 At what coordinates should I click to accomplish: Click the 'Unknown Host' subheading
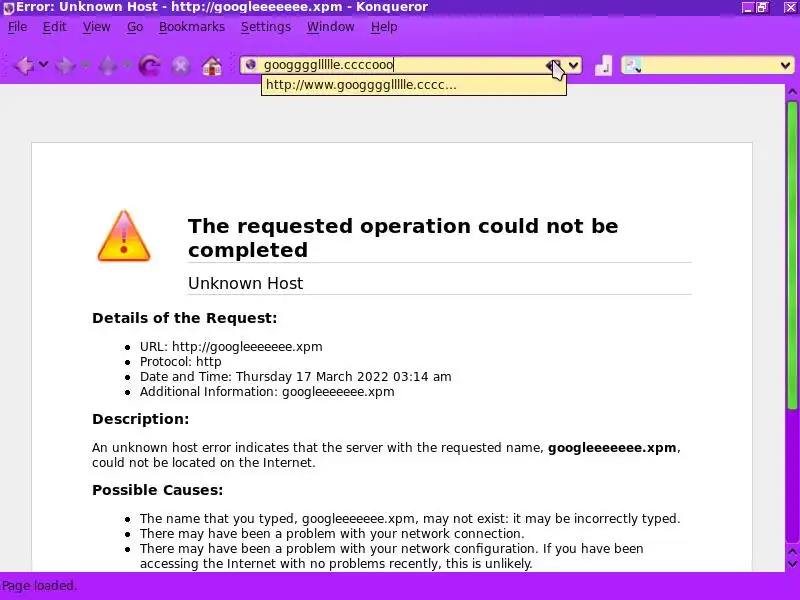coord(245,283)
